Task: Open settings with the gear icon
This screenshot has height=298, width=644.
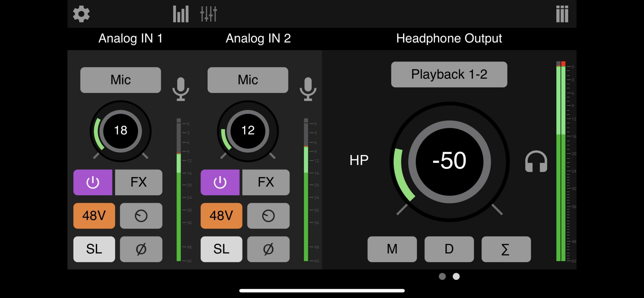Action: tap(81, 14)
